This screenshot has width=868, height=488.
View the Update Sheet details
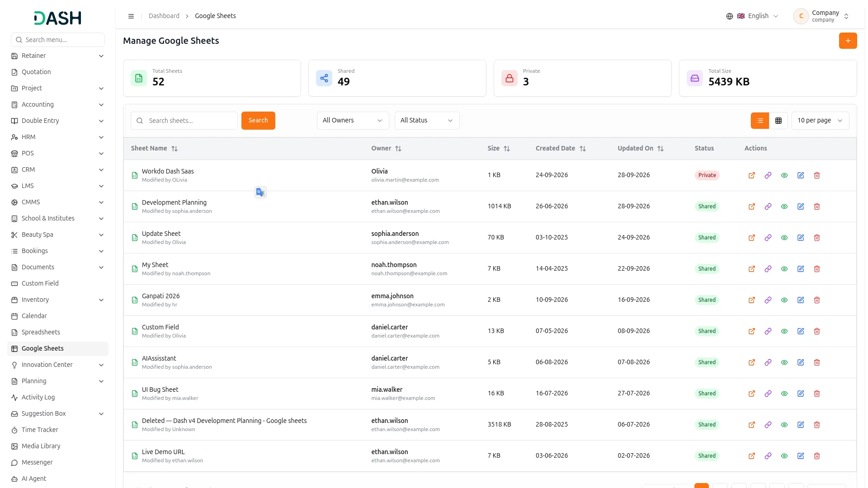pos(784,238)
